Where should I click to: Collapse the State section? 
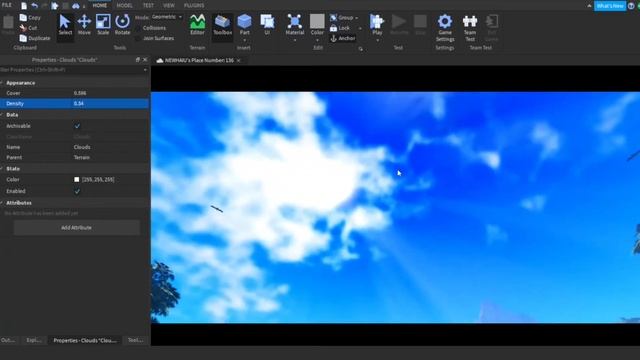2,169
